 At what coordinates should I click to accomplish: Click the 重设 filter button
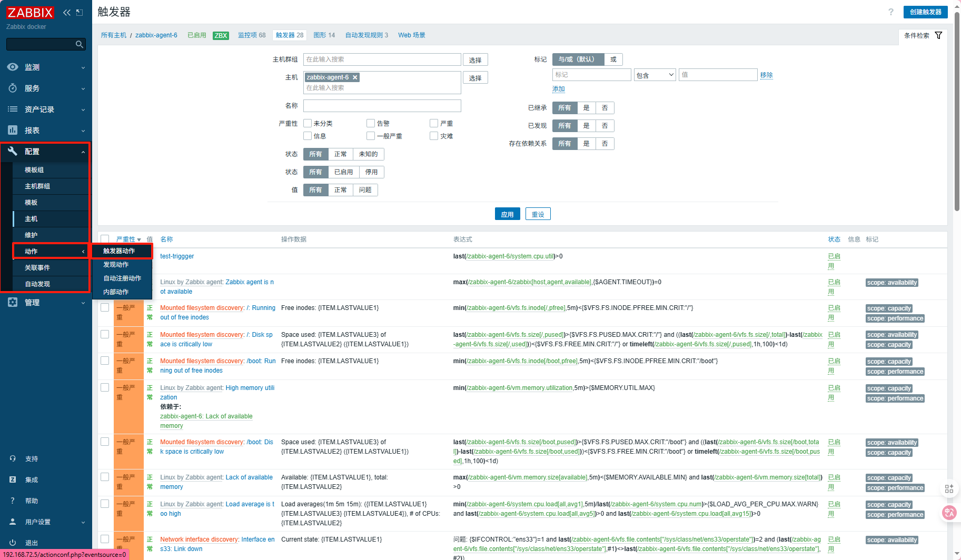[538, 214]
